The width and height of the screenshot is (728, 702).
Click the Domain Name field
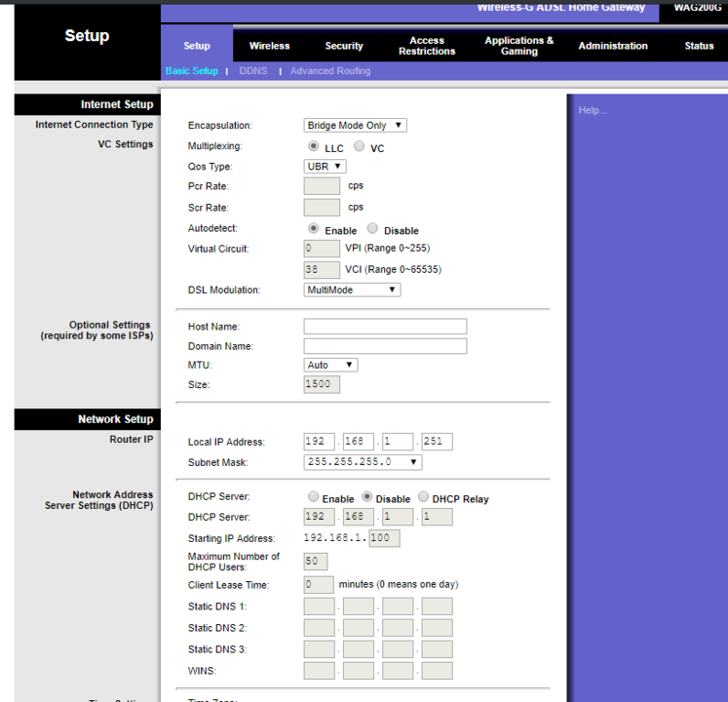(385, 346)
